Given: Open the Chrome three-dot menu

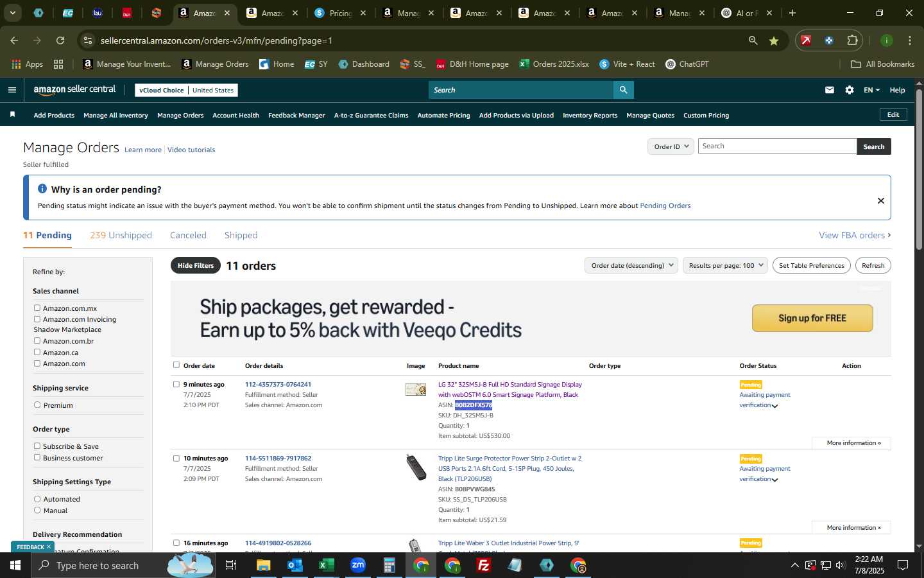Looking at the screenshot, I should pyautogui.click(x=910, y=40).
